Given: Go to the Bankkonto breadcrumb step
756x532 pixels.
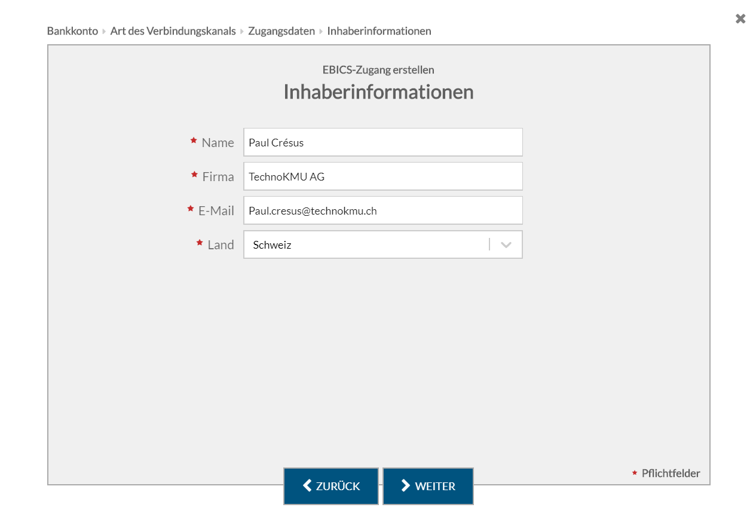Looking at the screenshot, I should (x=72, y=30).
